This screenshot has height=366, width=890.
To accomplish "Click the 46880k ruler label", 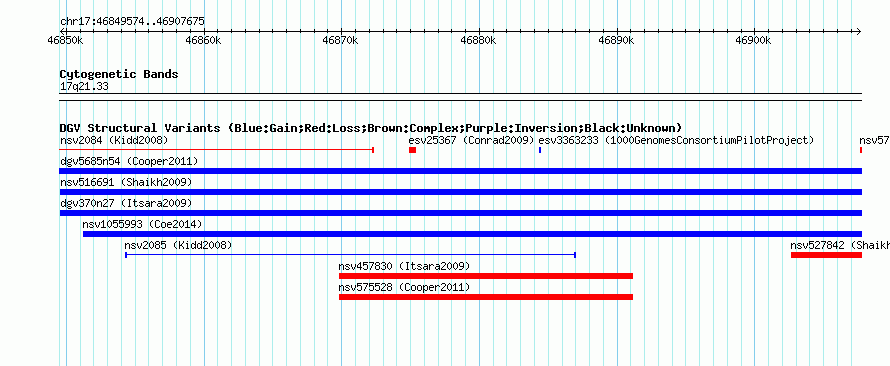I will (x=478, y=40).
